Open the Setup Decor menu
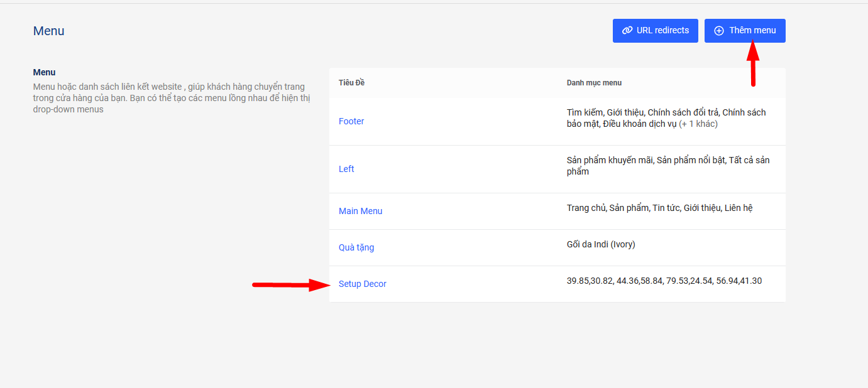 (363, 284)
